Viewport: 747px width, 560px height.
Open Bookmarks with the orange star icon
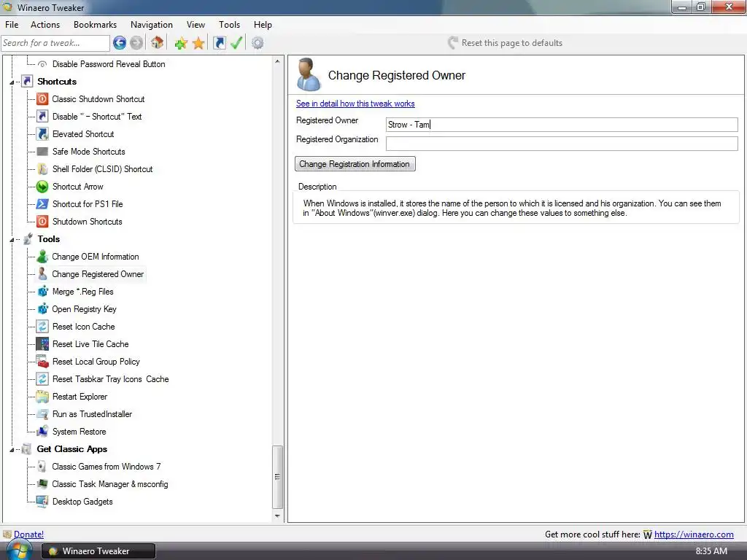198,43
